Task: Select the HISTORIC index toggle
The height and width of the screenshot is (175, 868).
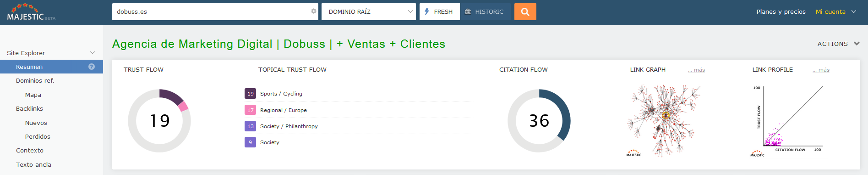Action: 485,12
